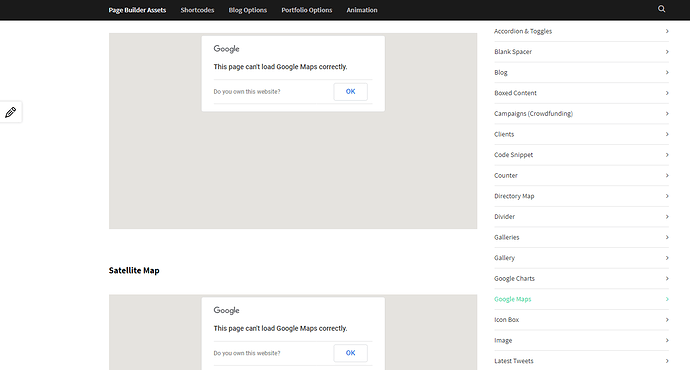Click chevron next to Accordion & Toggles
Viewport: 690px width, 370px height.
click(667, 31)
